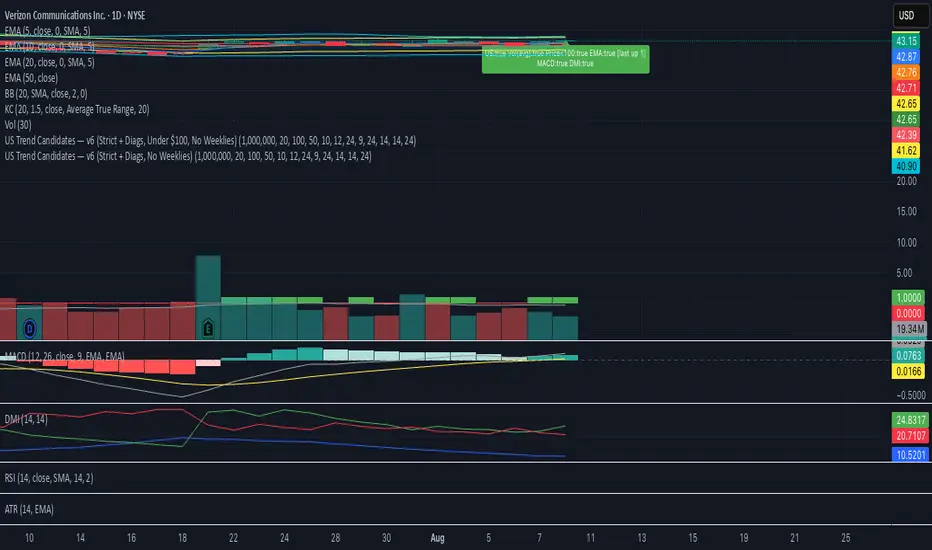Click the 43.15 price label

[906, 41]
